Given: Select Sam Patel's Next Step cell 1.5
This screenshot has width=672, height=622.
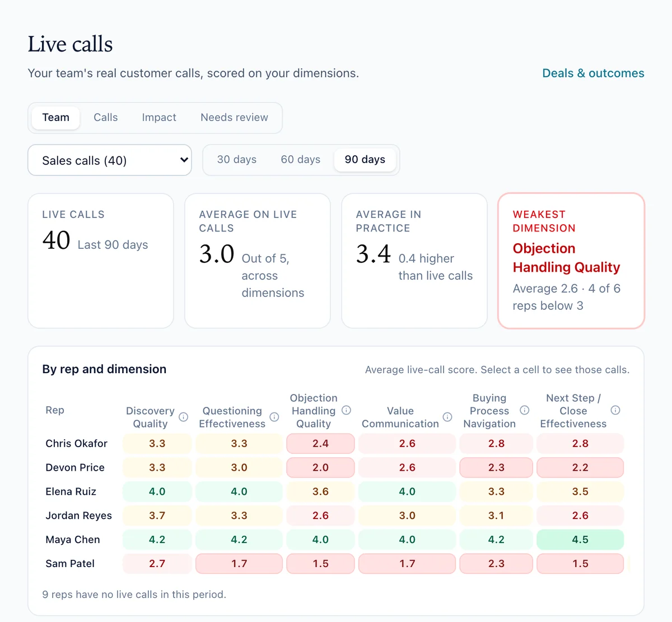Looking at the screenshot, I should (580, 564).
